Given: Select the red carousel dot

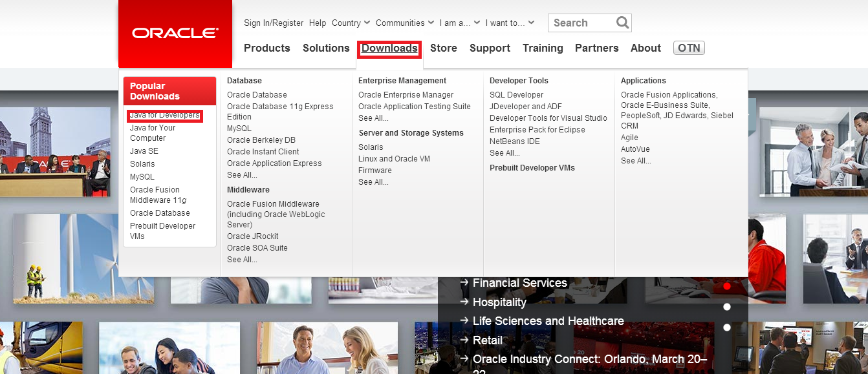Looking at the screenshot, I should pos(727,286).
